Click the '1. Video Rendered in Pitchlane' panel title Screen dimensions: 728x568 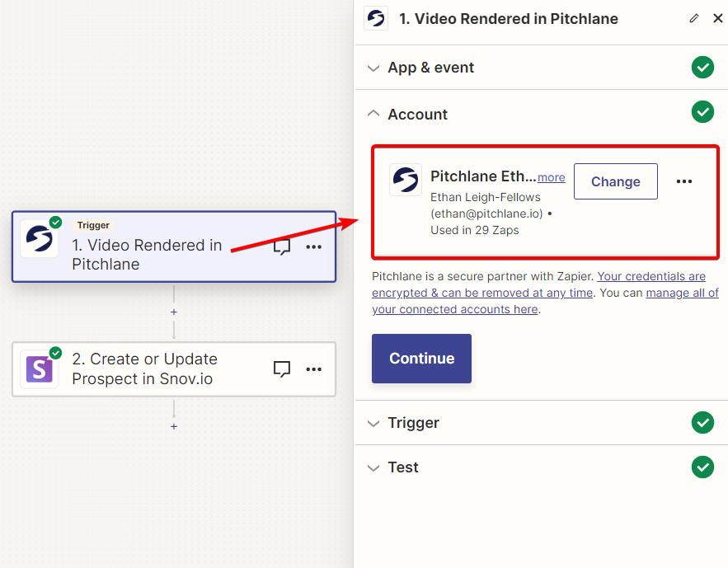pos(509,19)
